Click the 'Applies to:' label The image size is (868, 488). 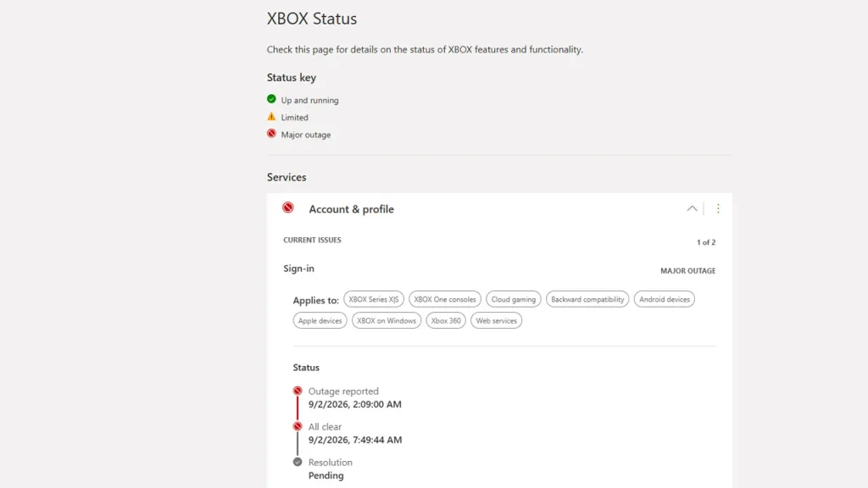(x=315, y=301)
